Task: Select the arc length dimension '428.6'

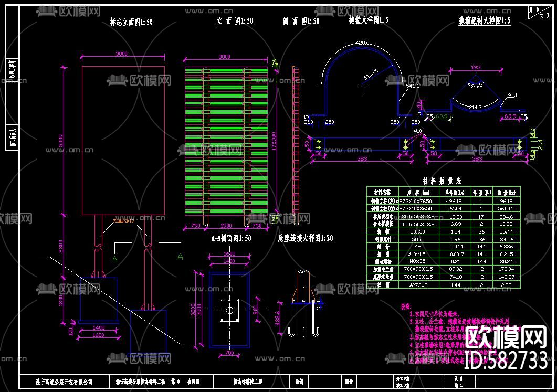Action: click(x=362, y=43)
